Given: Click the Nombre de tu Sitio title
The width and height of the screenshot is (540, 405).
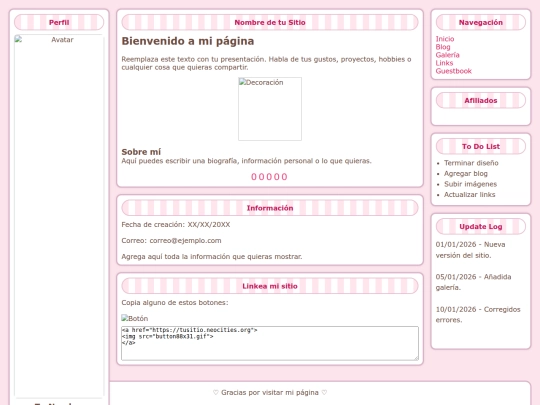Looking at the screenshot, I should (x=270, y=22).
